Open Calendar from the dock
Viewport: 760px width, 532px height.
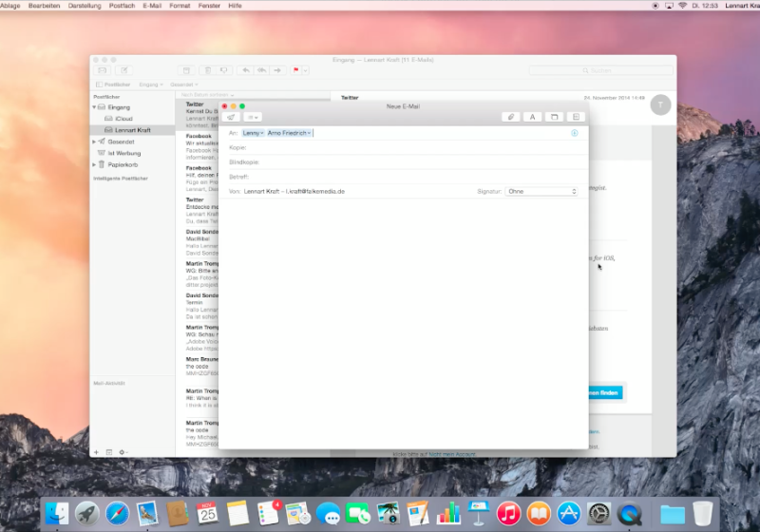207,514
